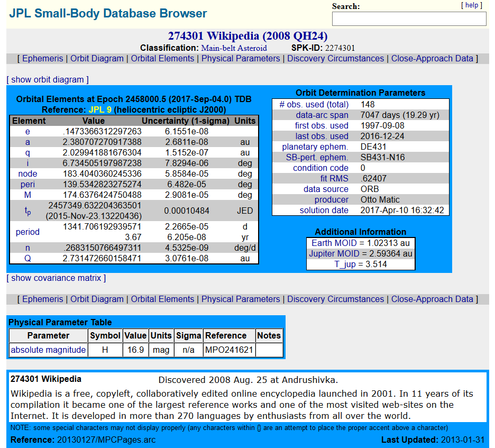The height and width of the screenshot is (448, 495).
Task: Select the MPO241621 reference cell
Action: pyautogui.click(x=229, y=350)
